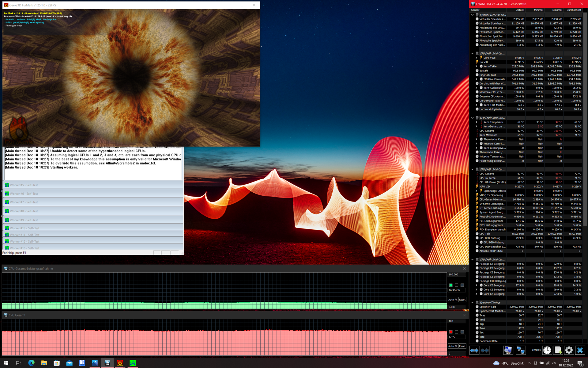Click the clock reset-timer icon

[x=547, y=350]
